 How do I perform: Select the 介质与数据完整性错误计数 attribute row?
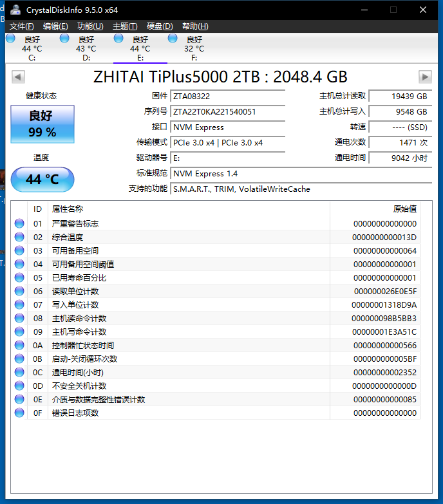pyautogui.click(x=216, y=399)
